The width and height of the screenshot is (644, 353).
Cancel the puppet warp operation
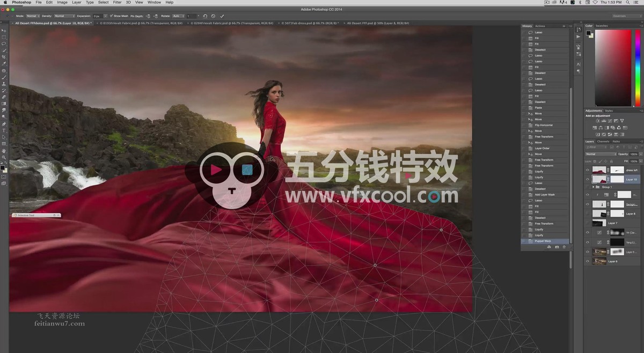point(213,16)
